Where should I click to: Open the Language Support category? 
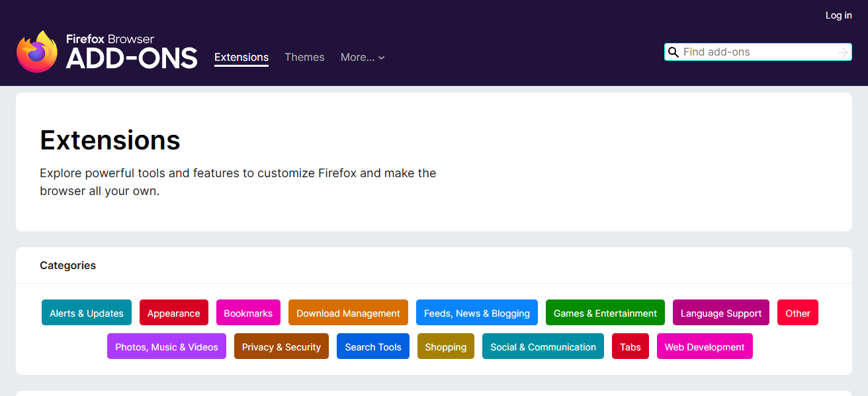click(721, 313)
